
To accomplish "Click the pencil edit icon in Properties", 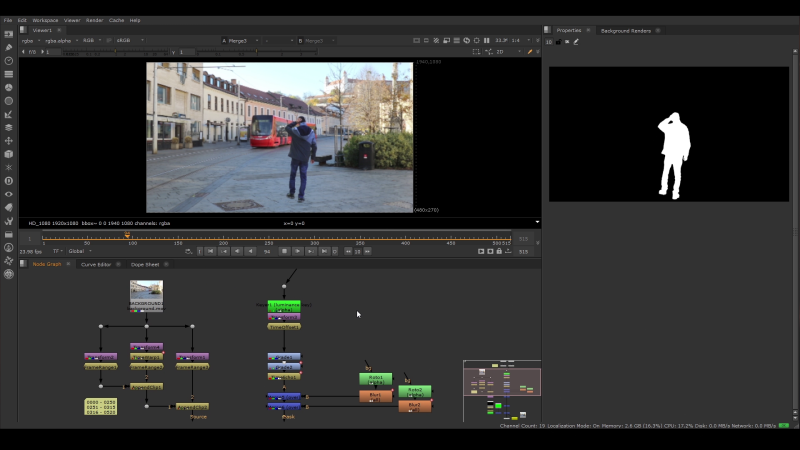I will 576,42.
